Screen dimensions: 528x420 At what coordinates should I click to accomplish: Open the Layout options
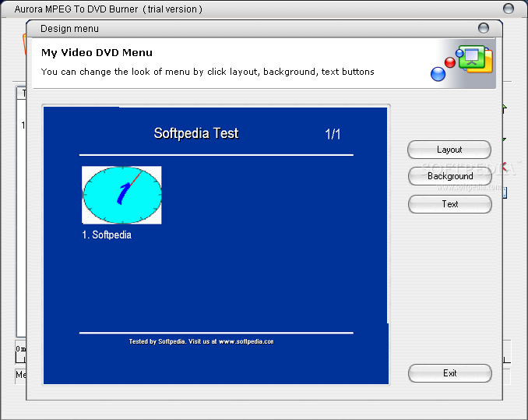[x=449, y=150]
